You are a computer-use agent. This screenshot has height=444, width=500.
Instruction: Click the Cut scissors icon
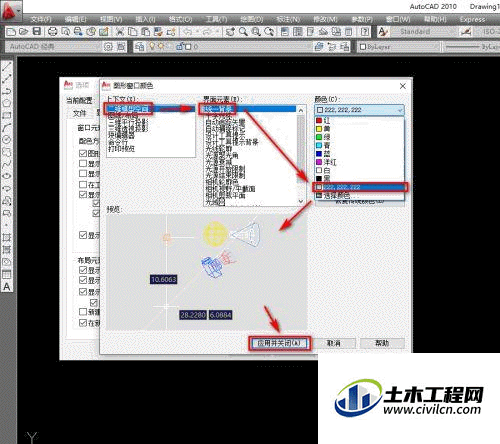click(x=120, y=32)
